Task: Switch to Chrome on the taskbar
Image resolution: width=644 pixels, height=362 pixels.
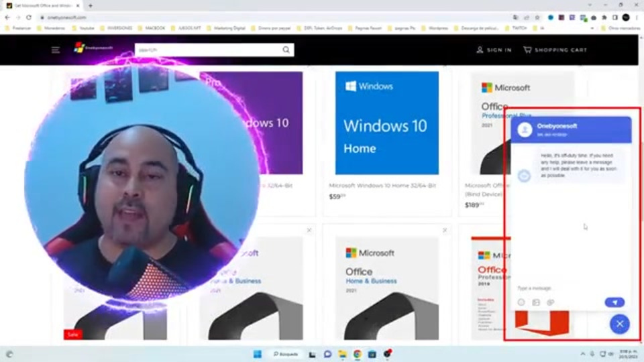Action: 358,354
